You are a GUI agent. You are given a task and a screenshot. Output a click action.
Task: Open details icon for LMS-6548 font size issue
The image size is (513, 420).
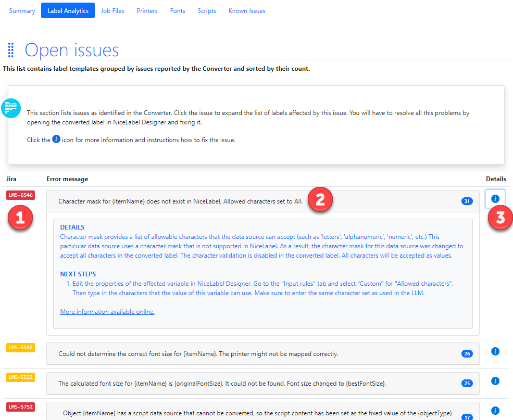tap(495, 351)
